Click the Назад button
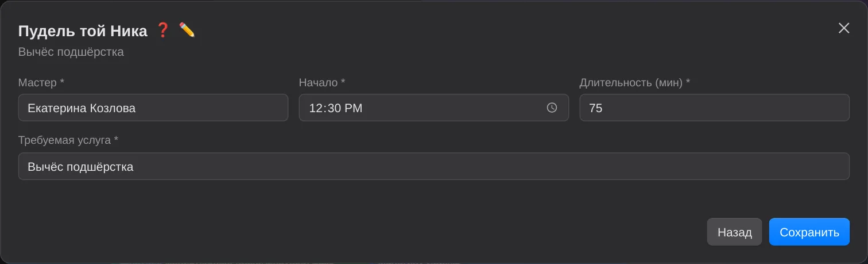868x264 pixels. [x=734, y=232]
